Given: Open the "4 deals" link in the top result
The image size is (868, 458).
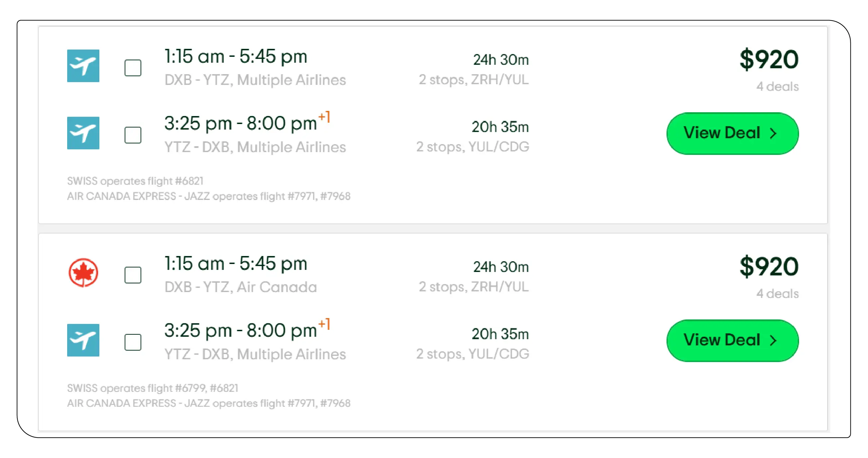Looking at the screenshot, I should pyautogui.click(x=777, y=87).
